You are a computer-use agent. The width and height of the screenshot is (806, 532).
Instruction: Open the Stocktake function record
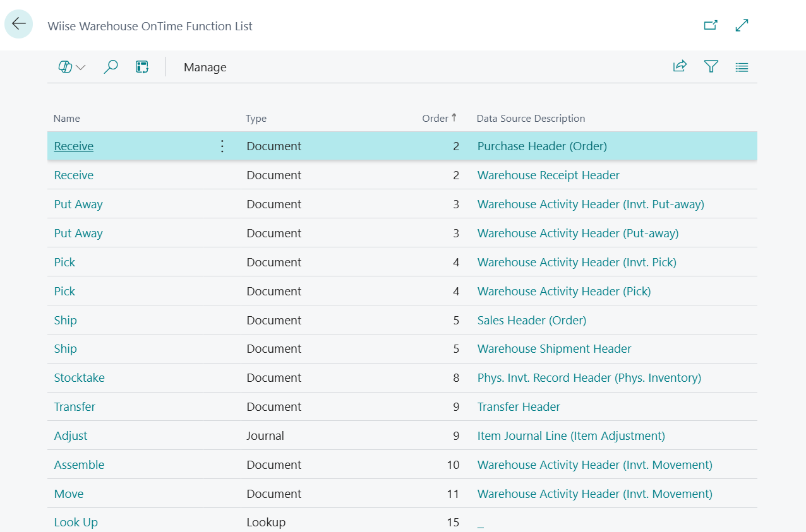[x=79, y=377]
